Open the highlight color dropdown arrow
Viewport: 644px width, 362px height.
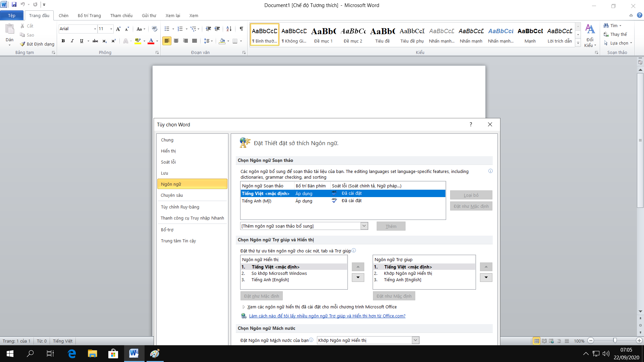click(144, 41)
